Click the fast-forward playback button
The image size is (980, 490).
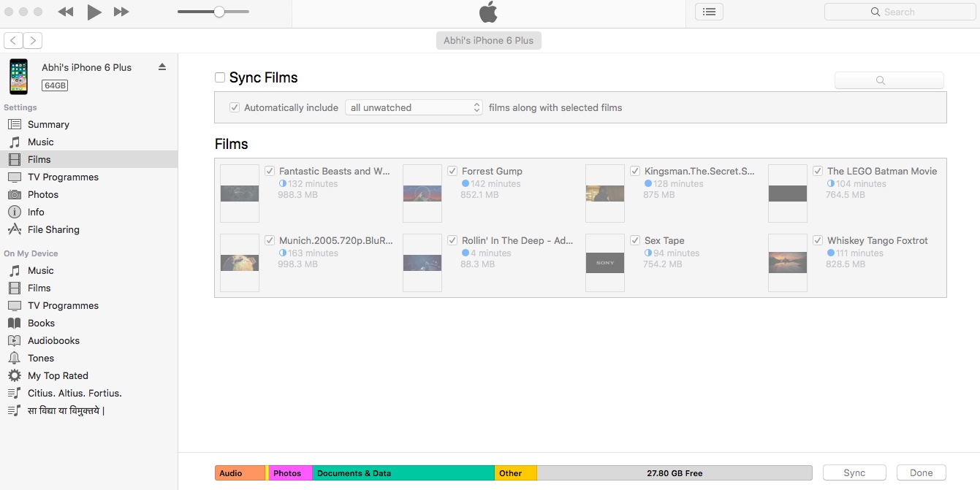(x=121, y=12)
